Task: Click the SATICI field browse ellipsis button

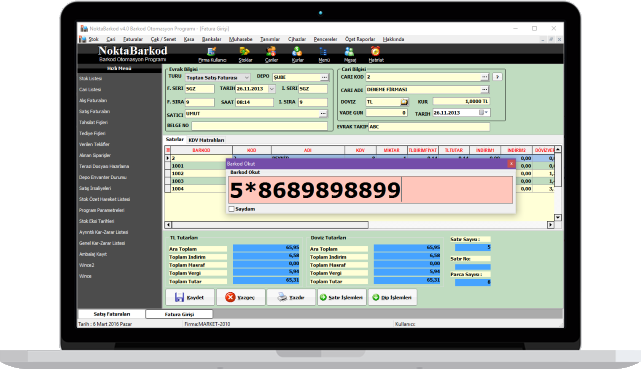Action: pyautogui.click(x=323, y=114)
